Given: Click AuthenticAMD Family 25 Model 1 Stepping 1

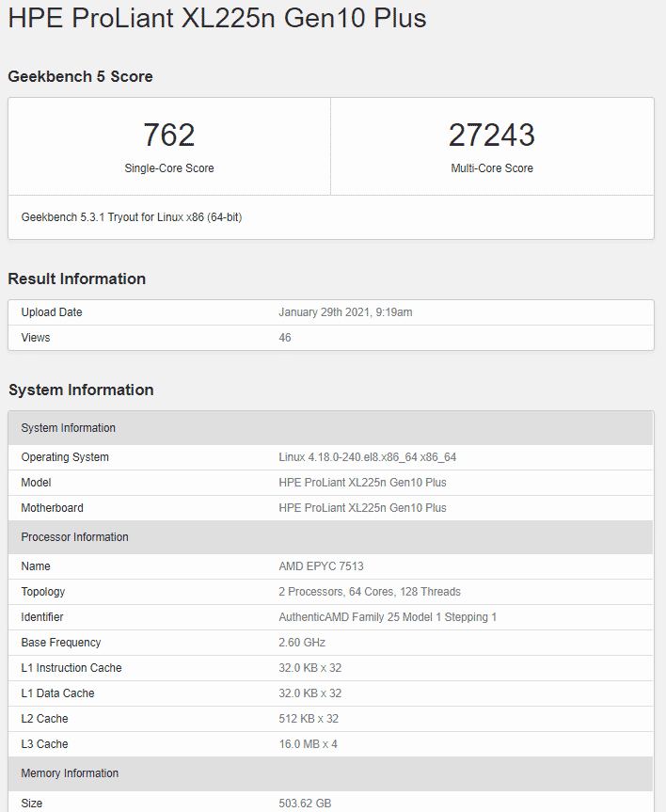Looking at the screenshot, I should click(388, 617).
